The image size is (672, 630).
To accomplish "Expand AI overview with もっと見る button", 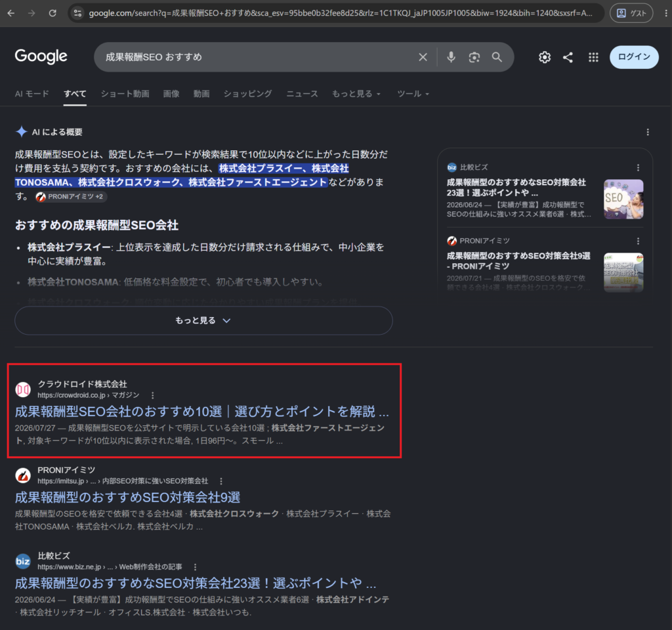I will coord(203,320).
